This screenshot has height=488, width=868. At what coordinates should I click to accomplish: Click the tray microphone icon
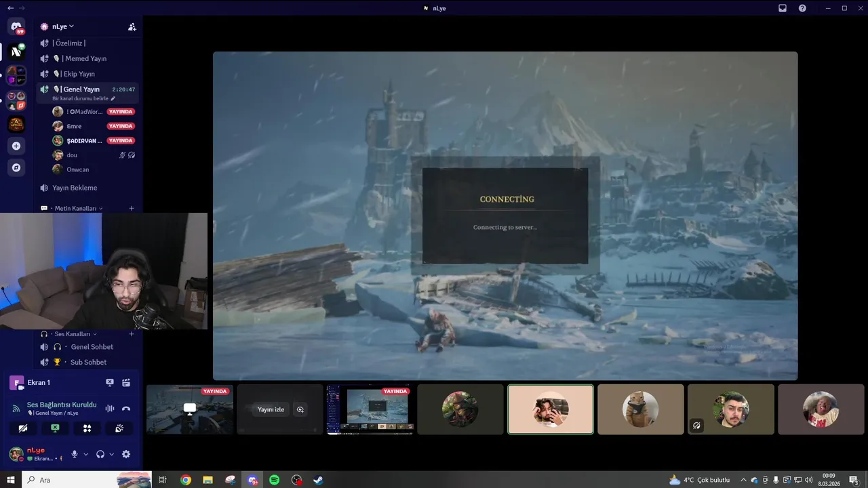click(x=776, y=480)
